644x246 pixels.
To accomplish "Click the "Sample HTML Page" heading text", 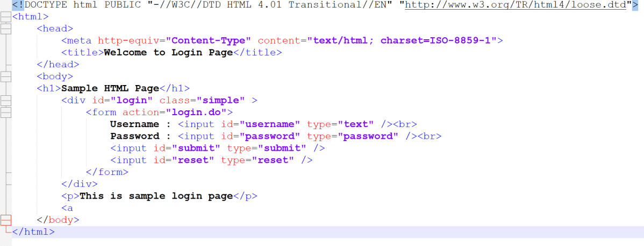I will [x=110, y=88].
